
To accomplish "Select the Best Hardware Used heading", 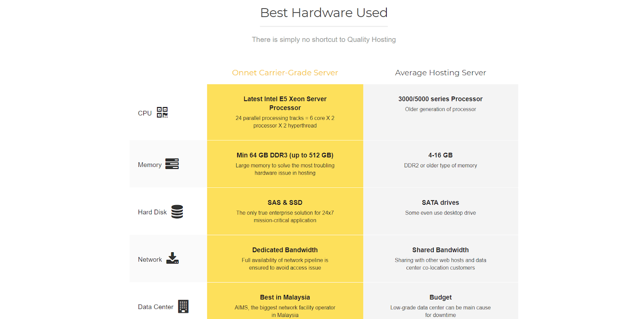I will [x=324, y=13].
